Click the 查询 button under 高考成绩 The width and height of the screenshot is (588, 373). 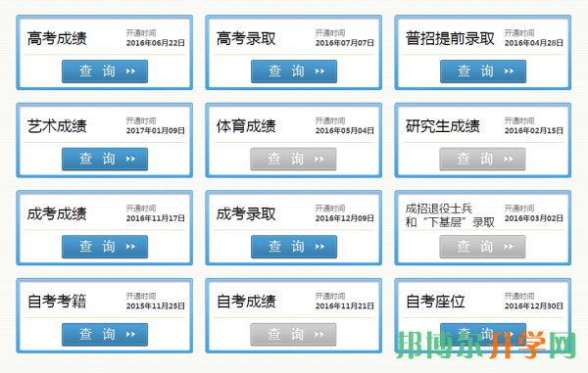[105, 71]
